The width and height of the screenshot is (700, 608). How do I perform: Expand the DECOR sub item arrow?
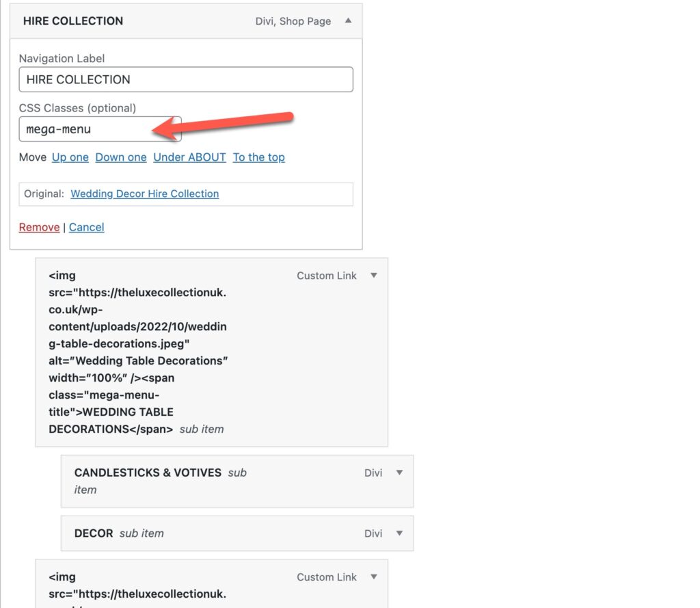pyautogui.click(x=399, y=533)
